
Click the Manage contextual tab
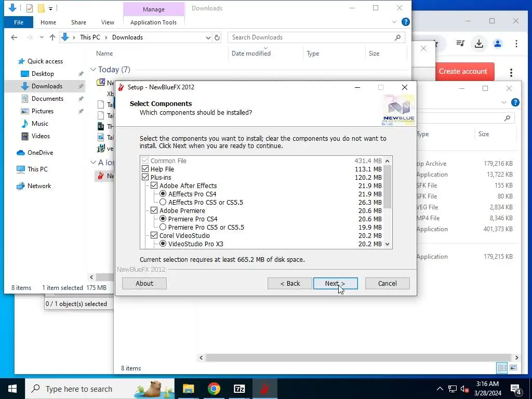coord(153,9)
